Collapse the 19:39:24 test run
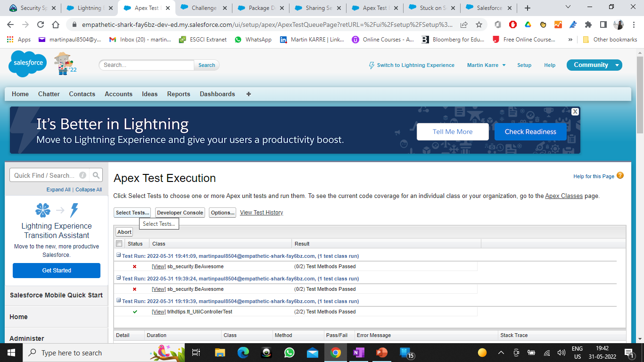The image size is (644, 362). pos(119,278)
